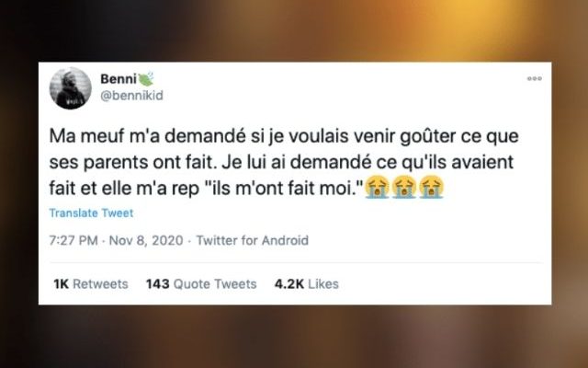This screenshot has height=368, width=588.
Task: Click the middle crying face emoji
Action: tap(404, 187)
